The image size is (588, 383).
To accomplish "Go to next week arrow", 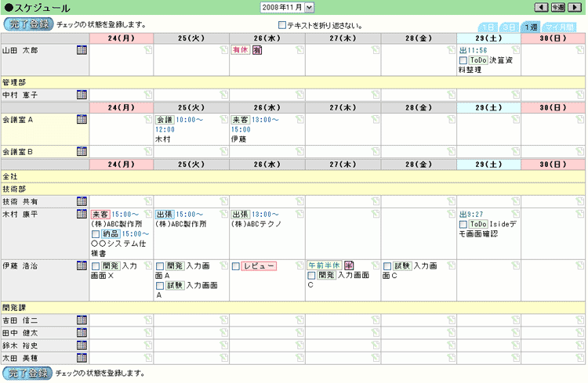I will (x=575, y=8).
